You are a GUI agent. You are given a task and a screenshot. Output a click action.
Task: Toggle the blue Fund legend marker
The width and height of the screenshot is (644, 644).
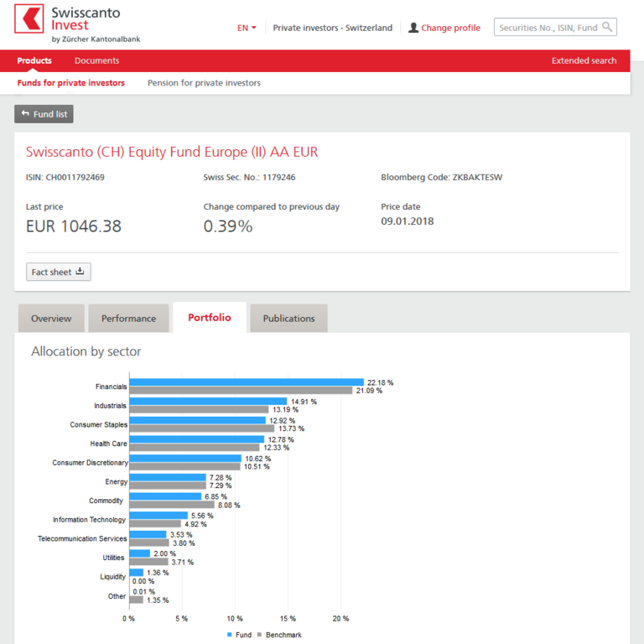(229, 635)
